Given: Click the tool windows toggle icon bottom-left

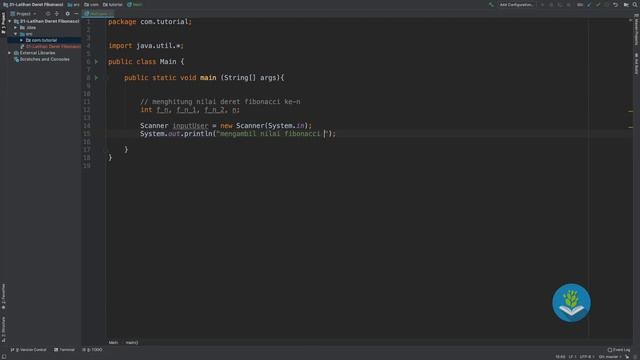Looking at the screenshot, I should (x=4, y=357).
